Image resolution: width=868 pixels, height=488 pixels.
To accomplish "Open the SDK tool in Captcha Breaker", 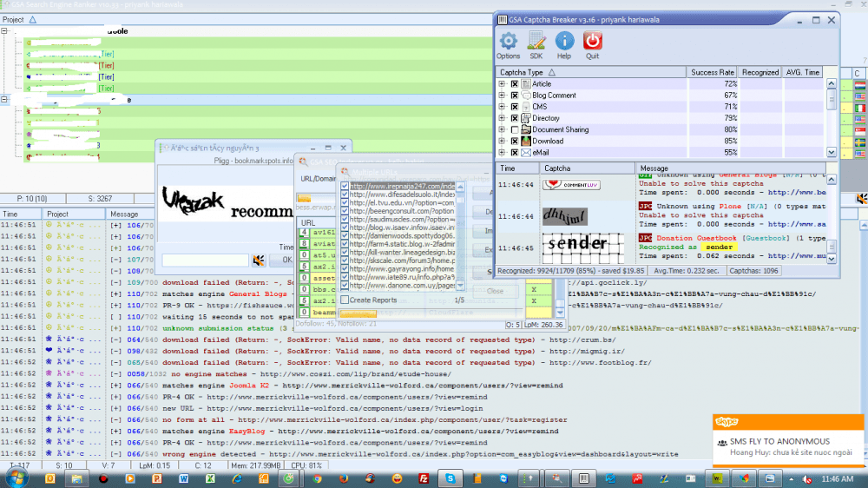I will pyautogui.click(x=536, y=45).
